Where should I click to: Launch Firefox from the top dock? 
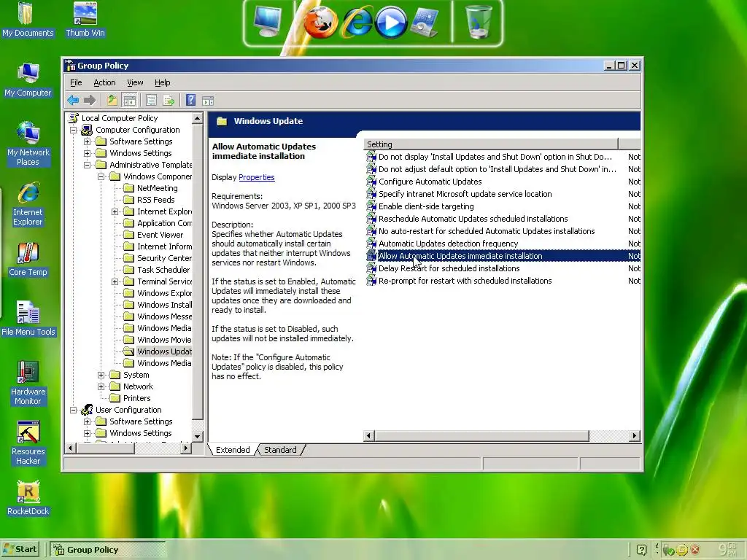[320, 23]
